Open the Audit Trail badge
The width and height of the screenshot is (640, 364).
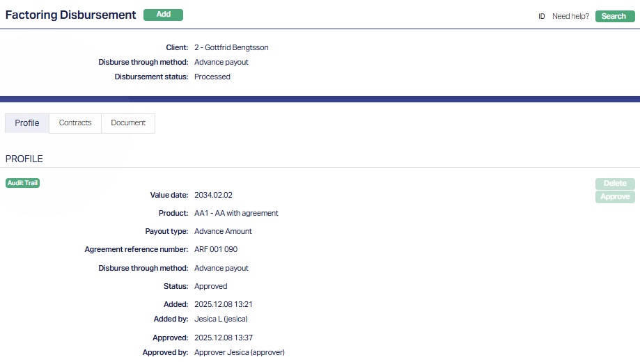pos(22,183)
